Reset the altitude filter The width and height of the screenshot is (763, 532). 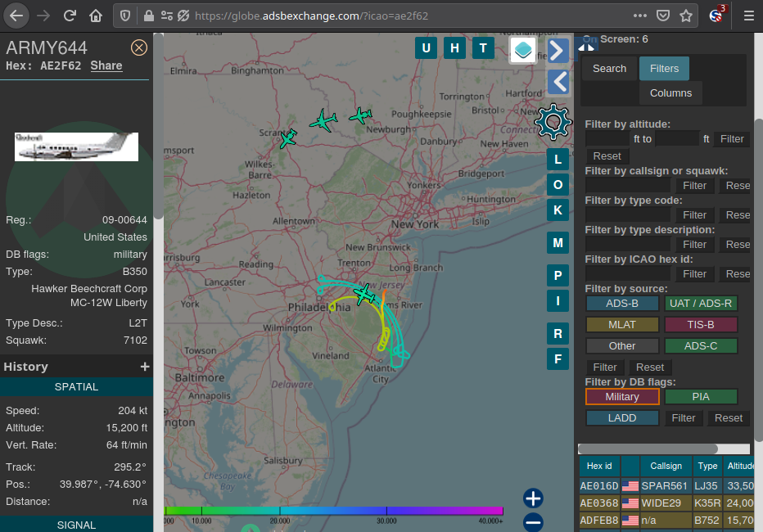(x=607, y=156)
